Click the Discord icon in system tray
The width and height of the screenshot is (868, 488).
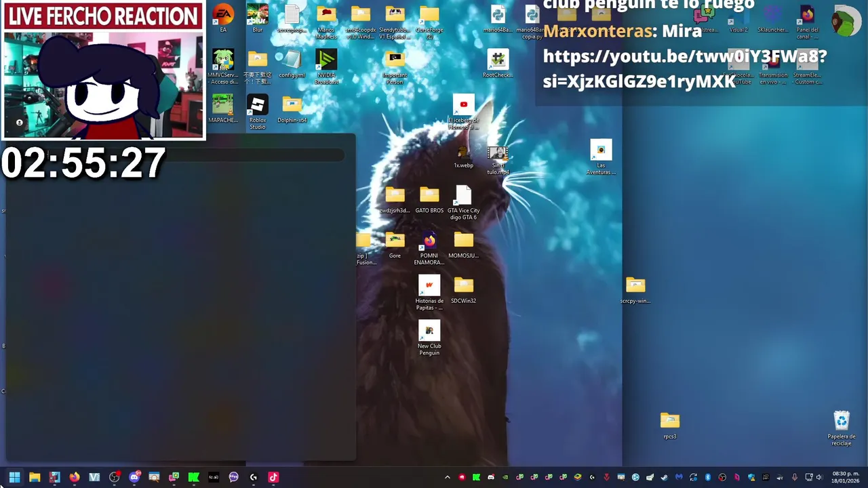tap(491, 477)
